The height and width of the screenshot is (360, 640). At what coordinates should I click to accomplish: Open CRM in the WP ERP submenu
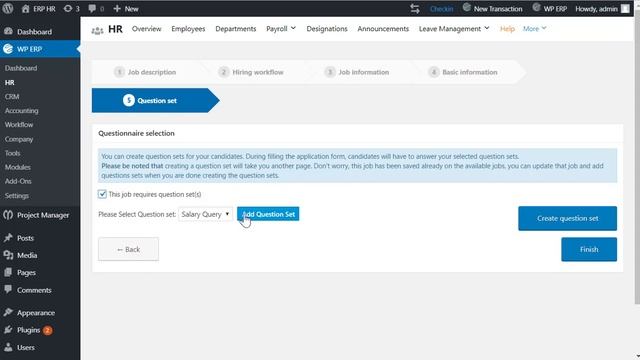pos(12,97)
